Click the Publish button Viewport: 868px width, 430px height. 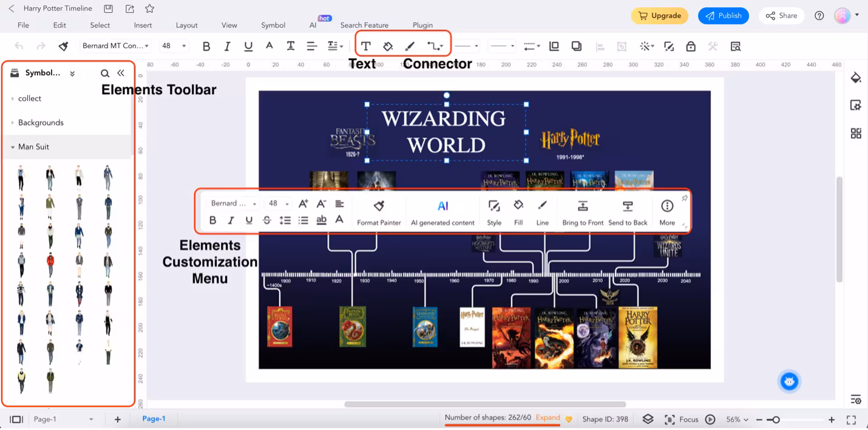click(x=724, y=16)
